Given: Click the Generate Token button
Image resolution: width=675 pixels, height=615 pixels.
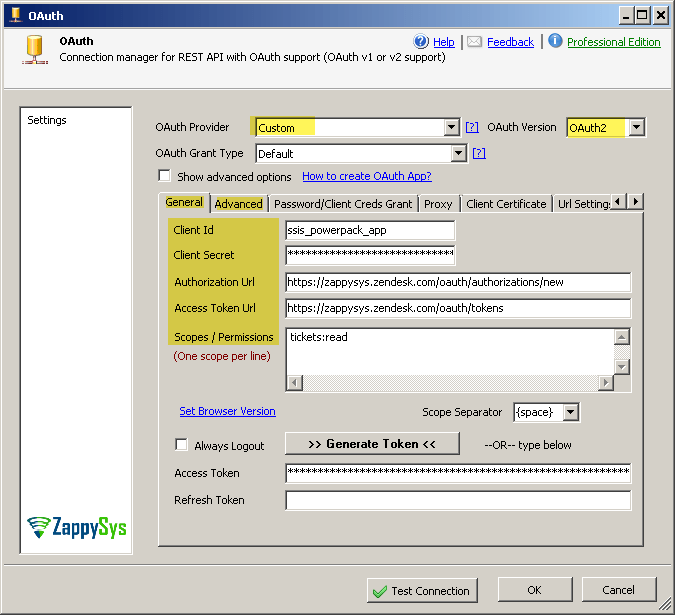Looking at the screenshot, I should coord(372,444).
